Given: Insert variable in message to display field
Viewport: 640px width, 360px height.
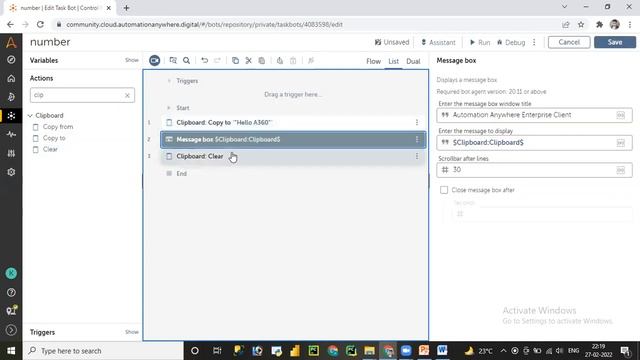Looking at the screenshot, I should tap(620, 143).
